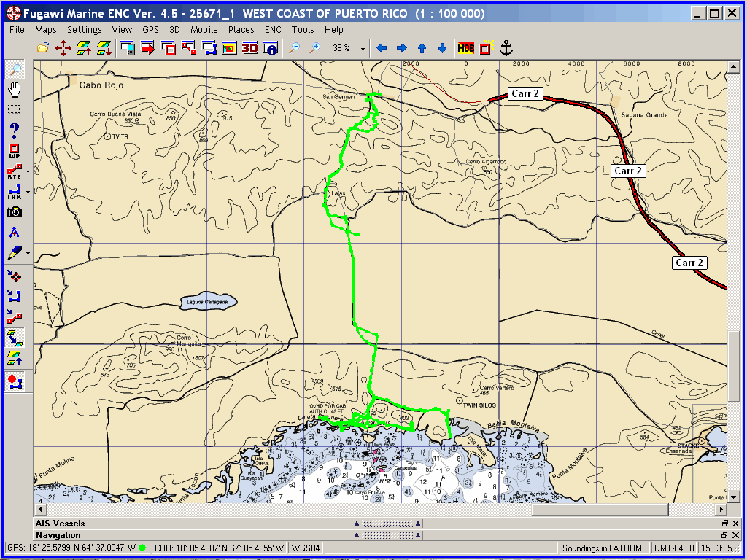Pan the chart left with blue arrow
The width and height of the screenshot is (747, 560).
(x=382, y=47)
